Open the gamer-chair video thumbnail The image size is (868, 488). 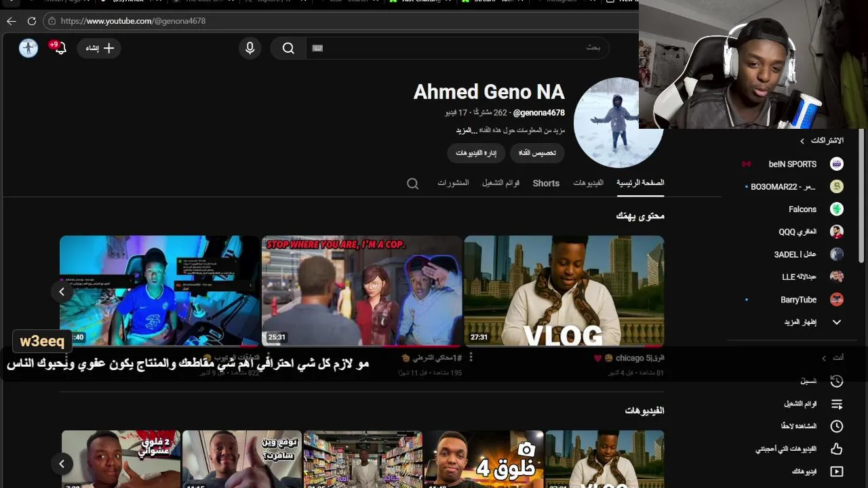tap(160, 291)
